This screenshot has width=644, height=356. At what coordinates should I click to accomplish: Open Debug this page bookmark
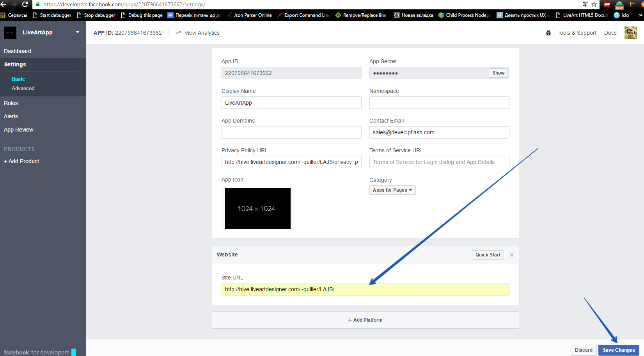click(142, 15)
